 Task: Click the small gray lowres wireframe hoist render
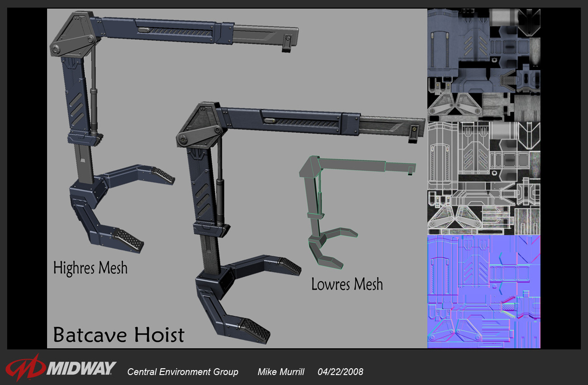click(357, 212)
